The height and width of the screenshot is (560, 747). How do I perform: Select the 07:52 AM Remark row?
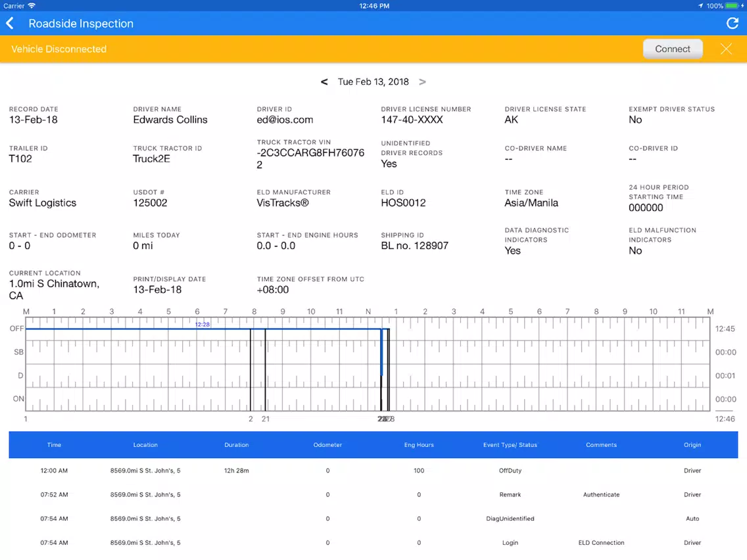tap(373, 495)
